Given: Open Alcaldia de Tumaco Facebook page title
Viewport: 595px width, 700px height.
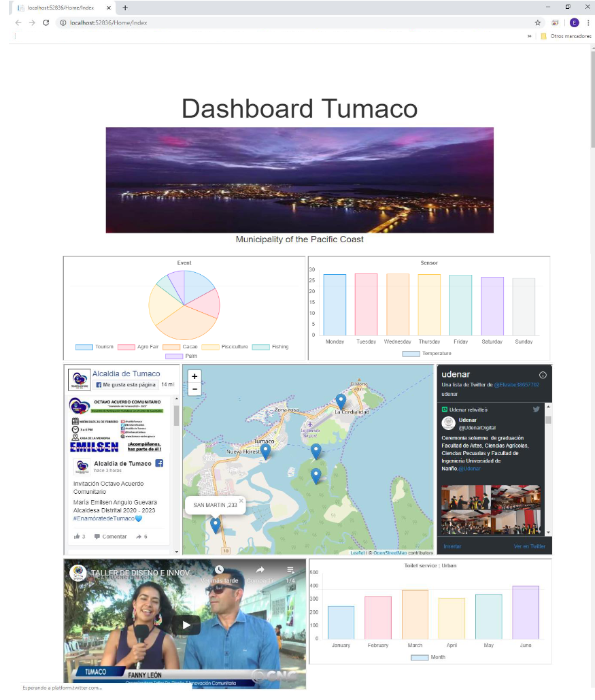Looking at the screenshot, I should 126,373.
